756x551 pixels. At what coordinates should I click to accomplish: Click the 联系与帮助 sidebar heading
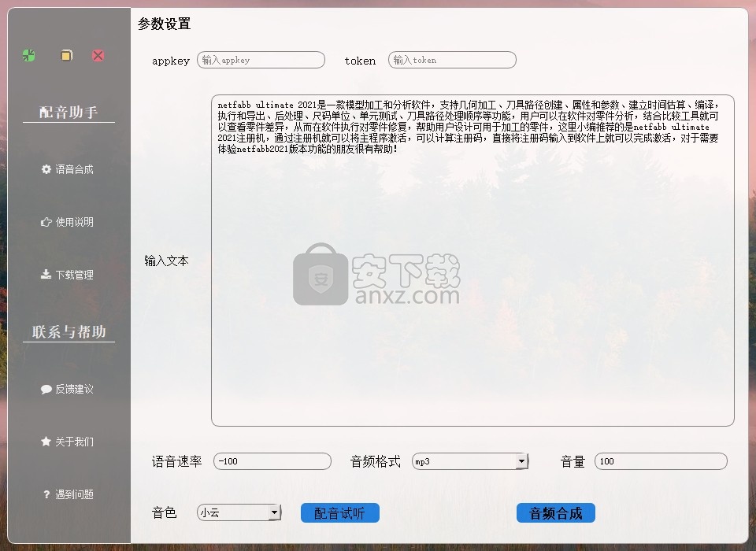click(69, 331)
